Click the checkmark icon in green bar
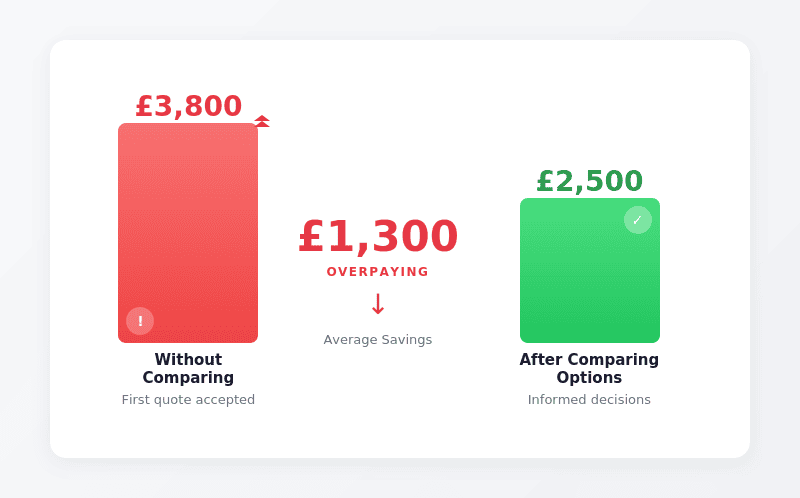The height and width of the screenshot is (498, 800). point(638,220)
